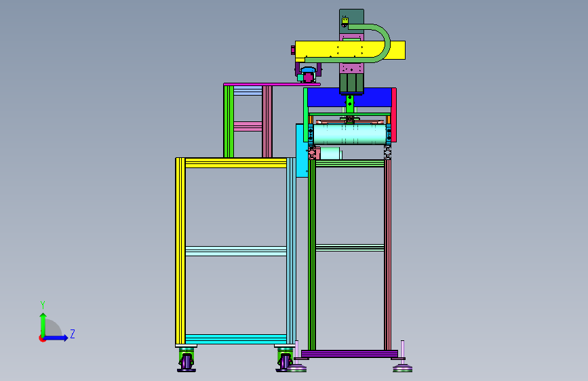Select the red vertical plate beside the blue block

pyautogui.click(x=394, y=115)
